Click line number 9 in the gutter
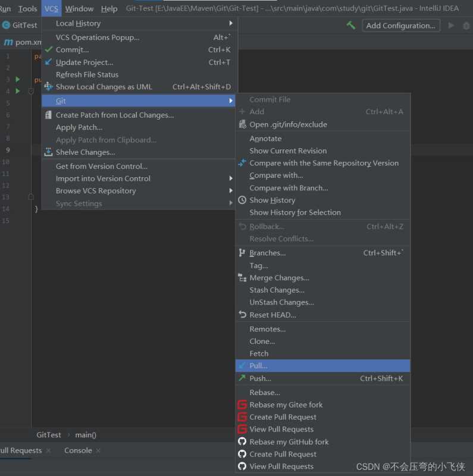Screen dimensions: 473x476 pos(8,150)
